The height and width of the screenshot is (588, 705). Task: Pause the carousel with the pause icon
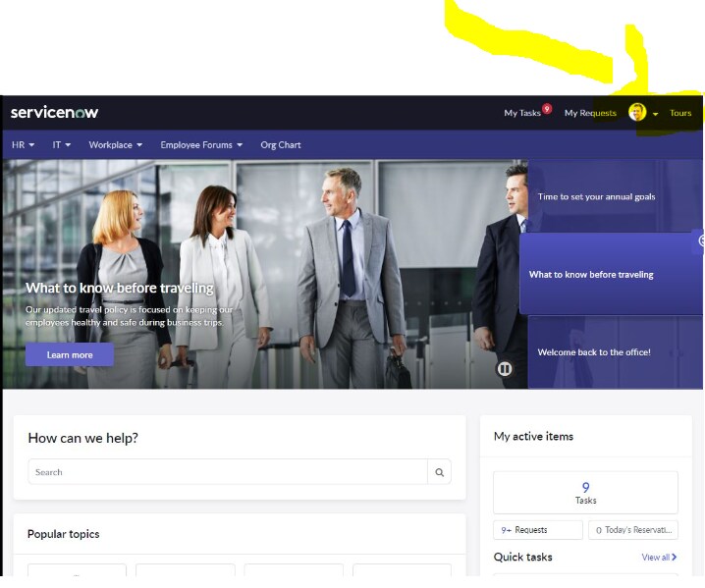pyautogui.click(x=504, y=369)
